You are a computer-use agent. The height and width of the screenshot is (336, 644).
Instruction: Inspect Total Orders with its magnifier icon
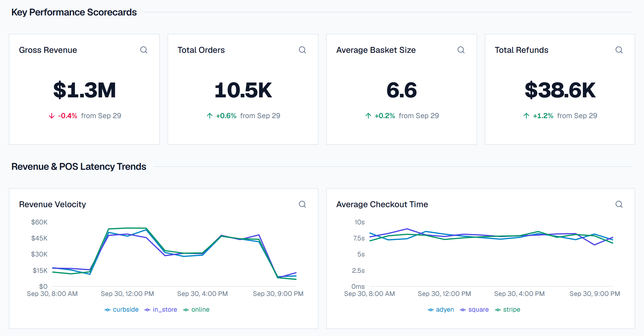tap(302, 50)
